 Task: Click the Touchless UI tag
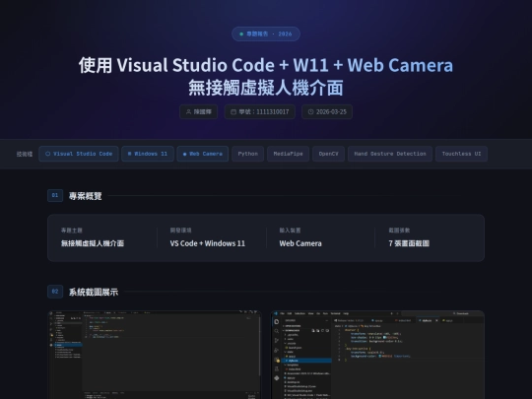(461, 154)
